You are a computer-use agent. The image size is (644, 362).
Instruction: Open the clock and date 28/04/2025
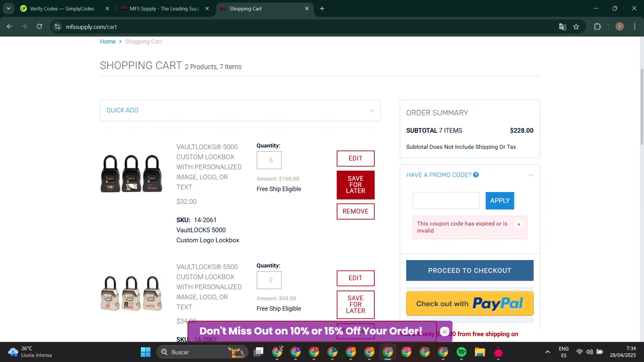(623, 352)
